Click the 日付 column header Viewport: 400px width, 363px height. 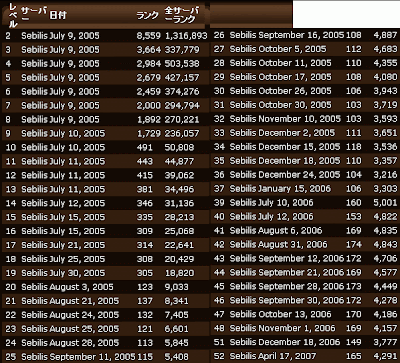tap(58, 15)
